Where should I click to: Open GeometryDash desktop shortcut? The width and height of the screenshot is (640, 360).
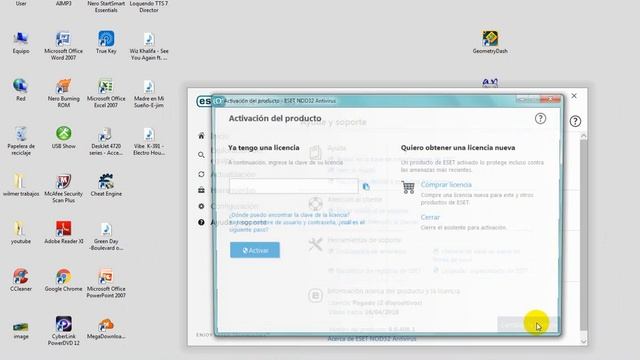point(490,42)
